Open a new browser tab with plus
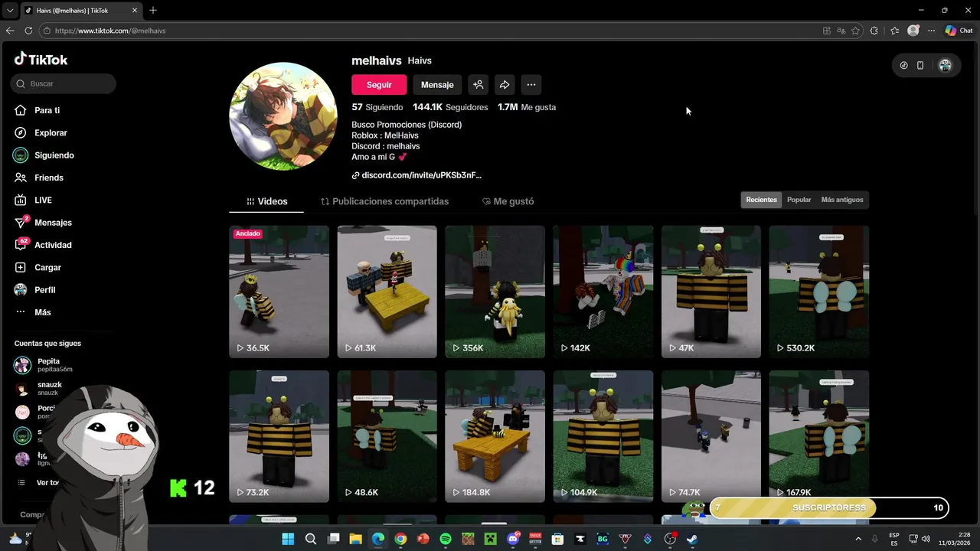This screenshot has width=980, height=551. (153, 10)
